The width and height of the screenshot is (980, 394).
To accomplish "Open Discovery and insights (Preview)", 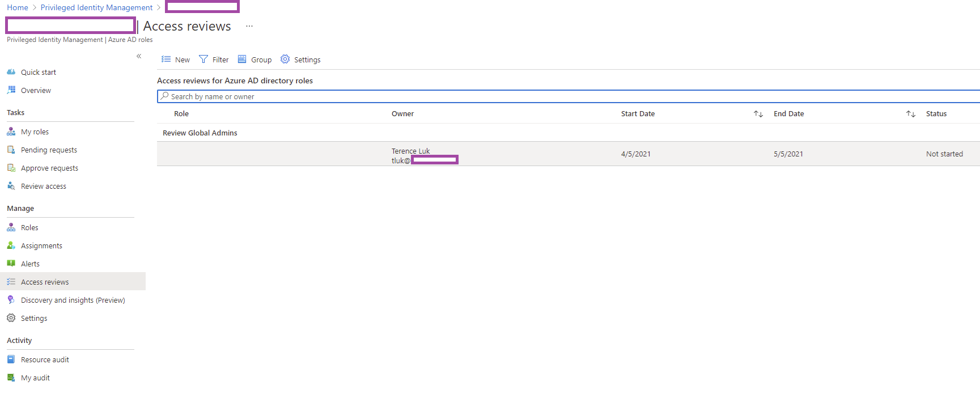I will pos(73,300).
